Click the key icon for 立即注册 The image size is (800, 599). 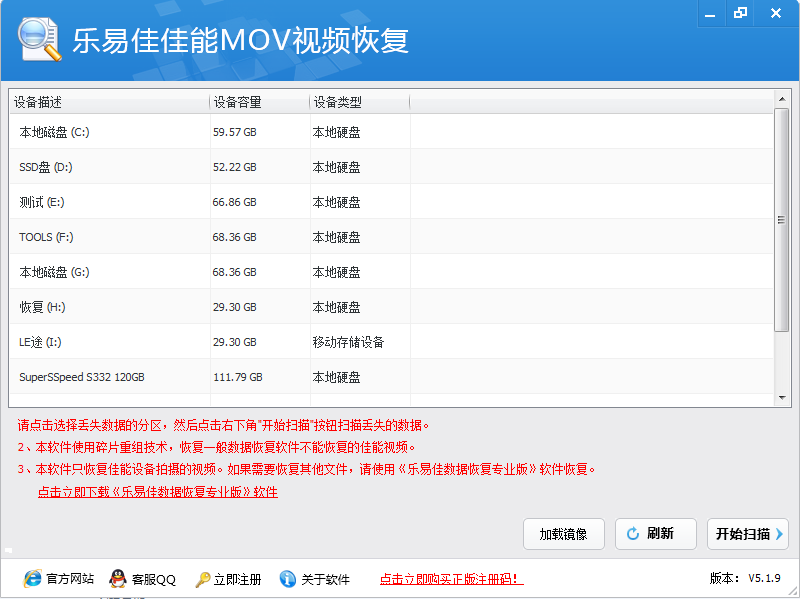[x=203, y=579]
